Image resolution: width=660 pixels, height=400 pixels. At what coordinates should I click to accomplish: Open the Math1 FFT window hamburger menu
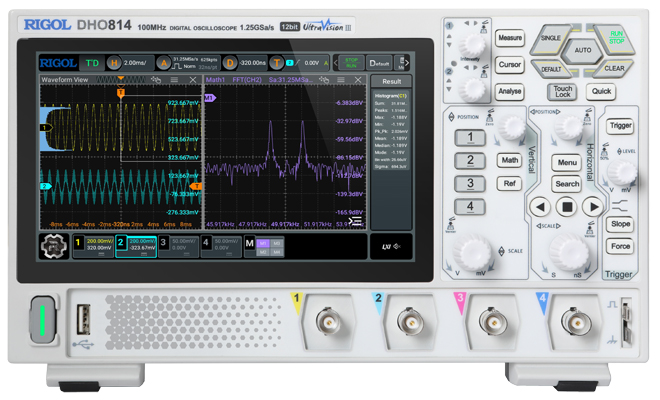tap(341, 80)
